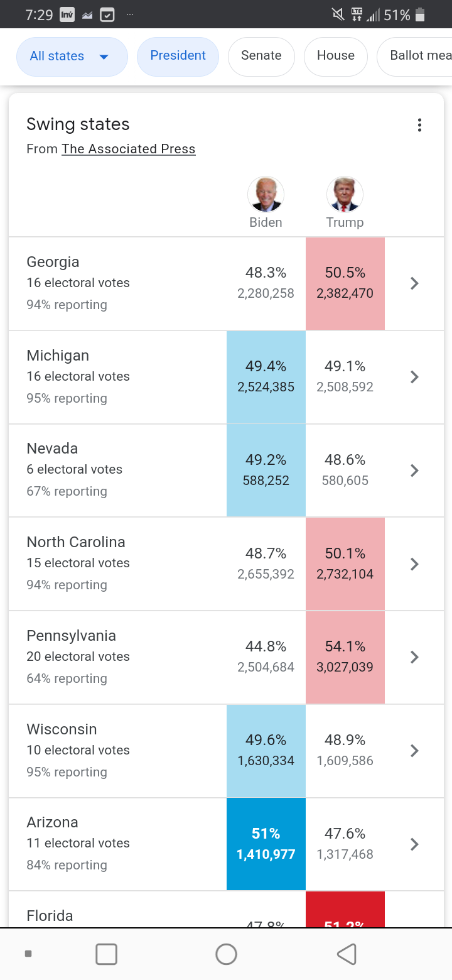This screenshot has width=452, height=980.
Task: Select the President filter chip
Action: (178, 56)
